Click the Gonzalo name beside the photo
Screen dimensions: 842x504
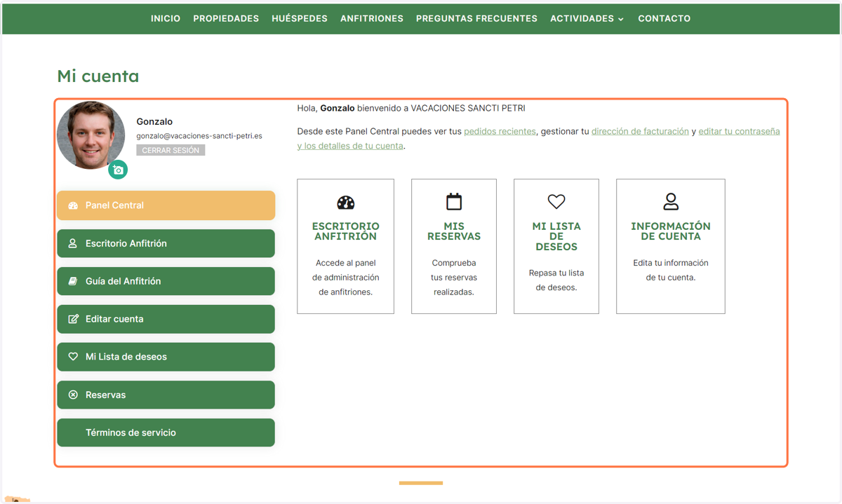154,121
